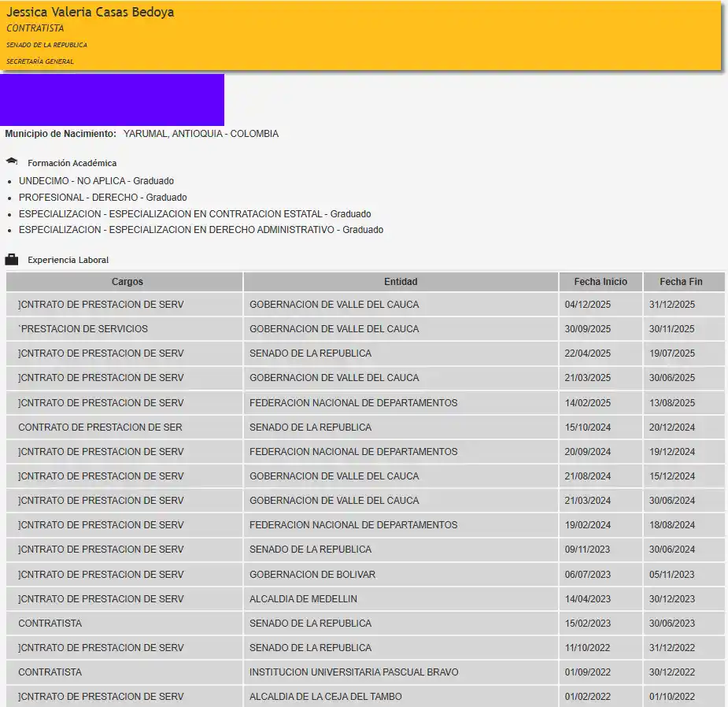Click the graduation cap icon beside Formación Académica
This screenshot has width=728, height=707.
(11, 161)
